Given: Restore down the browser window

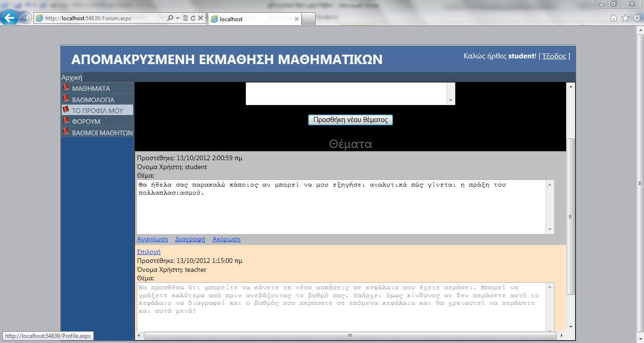Looking at the screenshot, I should pos(614,4).
